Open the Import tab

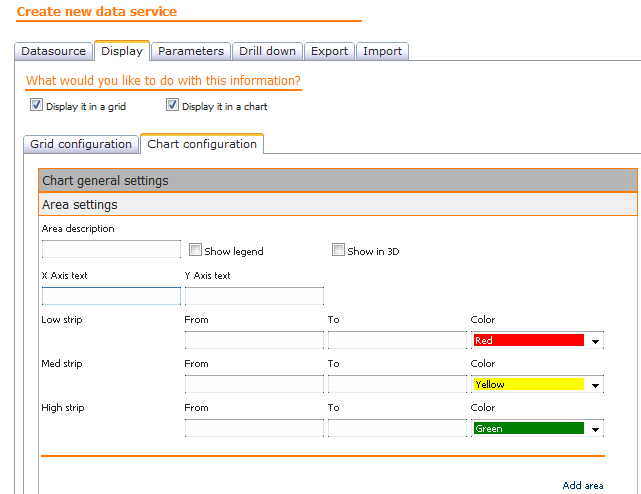tap(382, 51)
